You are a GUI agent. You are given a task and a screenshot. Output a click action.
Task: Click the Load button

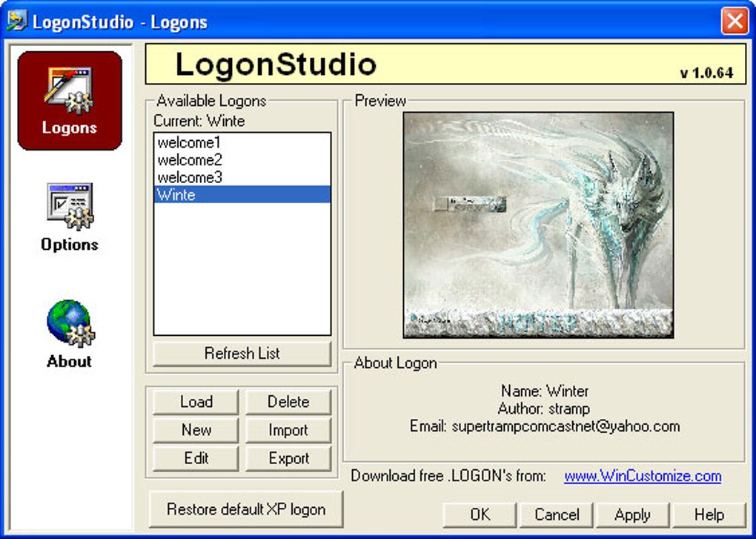coord(196,402)
